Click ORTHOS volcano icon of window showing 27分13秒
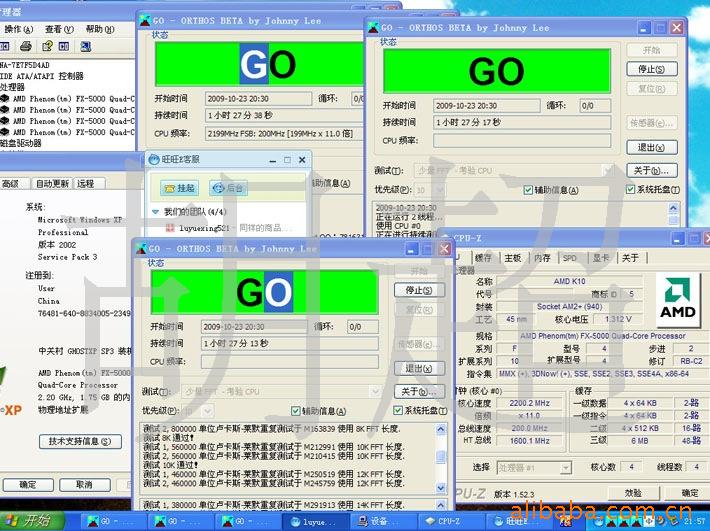This screenshot has width=710, height=531. [x=141, y=249]
